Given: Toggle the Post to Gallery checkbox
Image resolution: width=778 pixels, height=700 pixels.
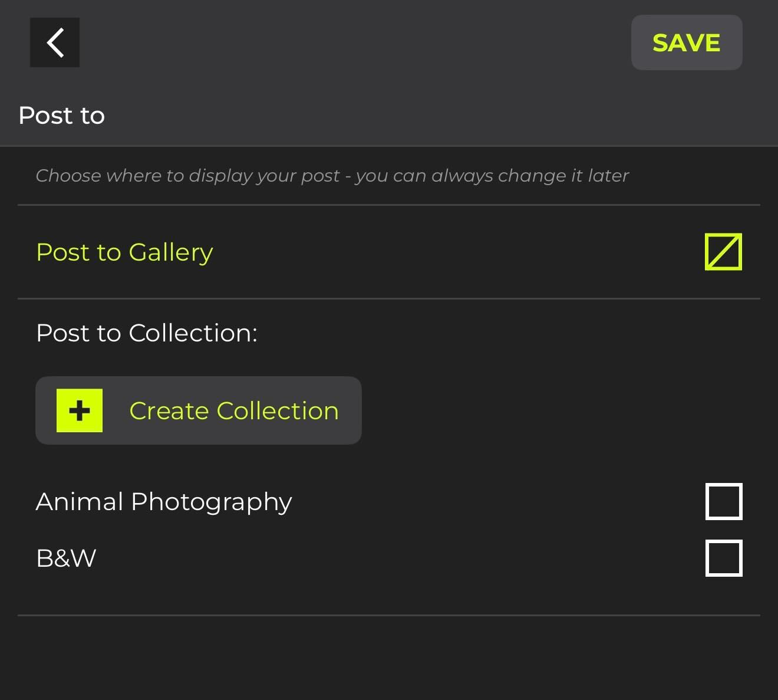Looking at the screenshot, I should point(723,252).
